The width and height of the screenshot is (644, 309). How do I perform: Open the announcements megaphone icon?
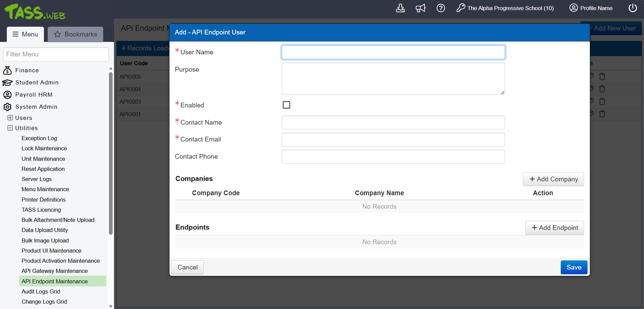click(x=420, y=8)
